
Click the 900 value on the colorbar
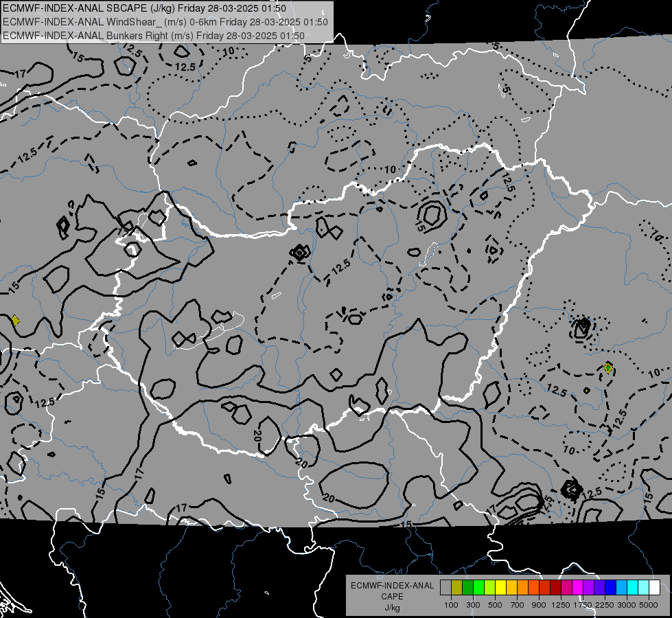coord(539,605)
